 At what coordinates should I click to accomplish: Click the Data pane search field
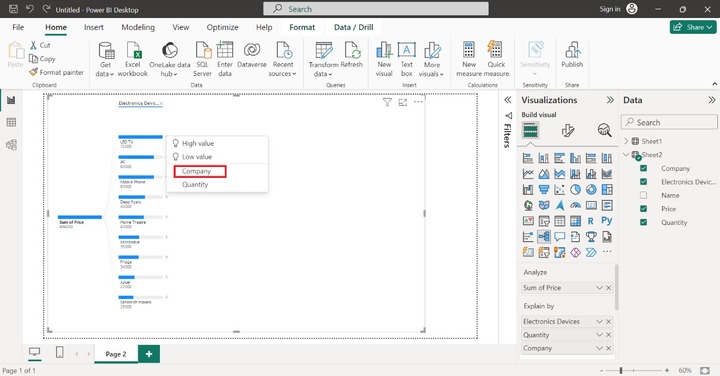tap(669, 123)
